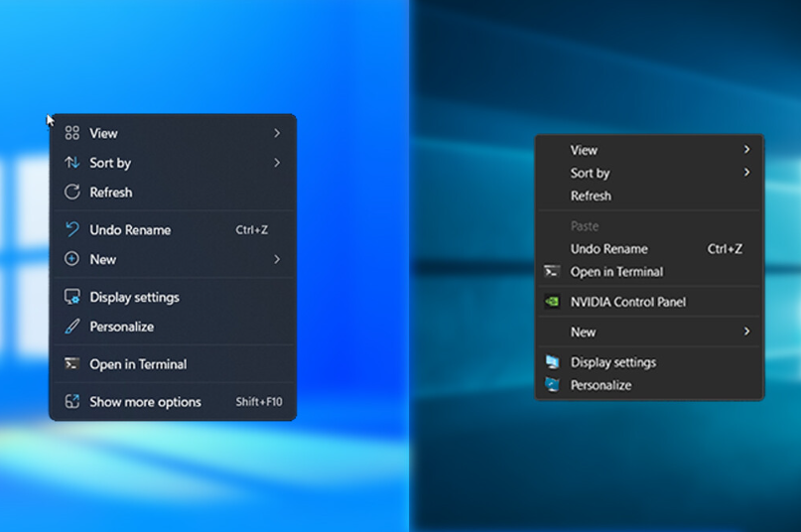Select Refresh in the classic context menu
Viewport: 801px width, 532px height.
tap(591, 196)
